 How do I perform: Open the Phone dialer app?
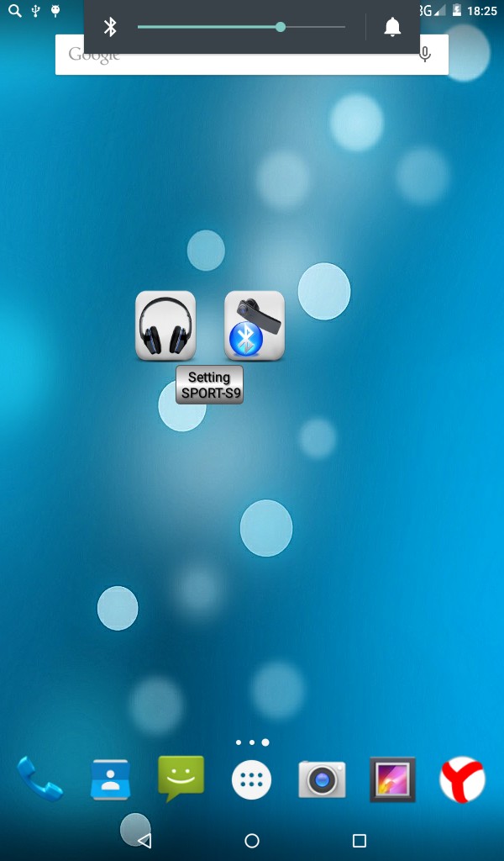(x=40, y=779)
